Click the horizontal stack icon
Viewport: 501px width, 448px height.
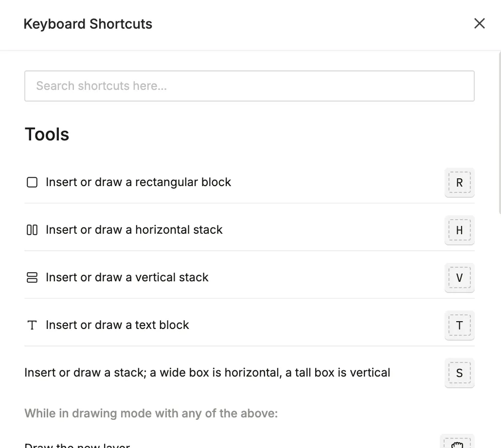pos(32,230)
